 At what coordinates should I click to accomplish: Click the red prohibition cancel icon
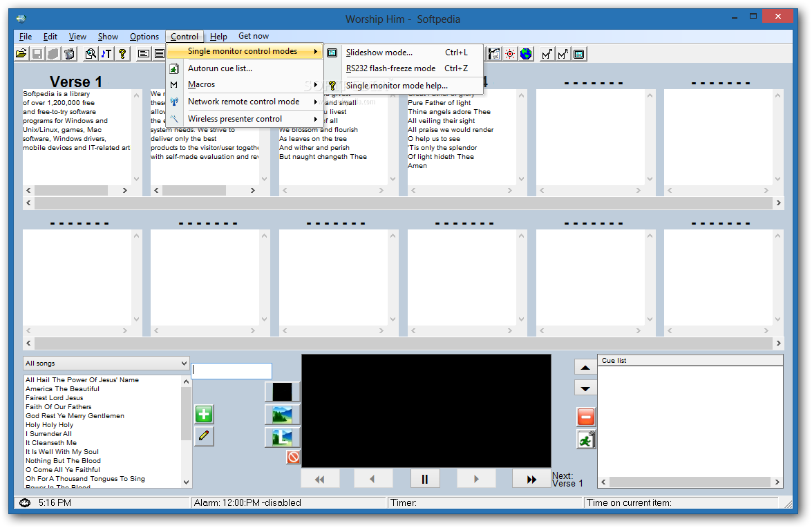(293, 457)
